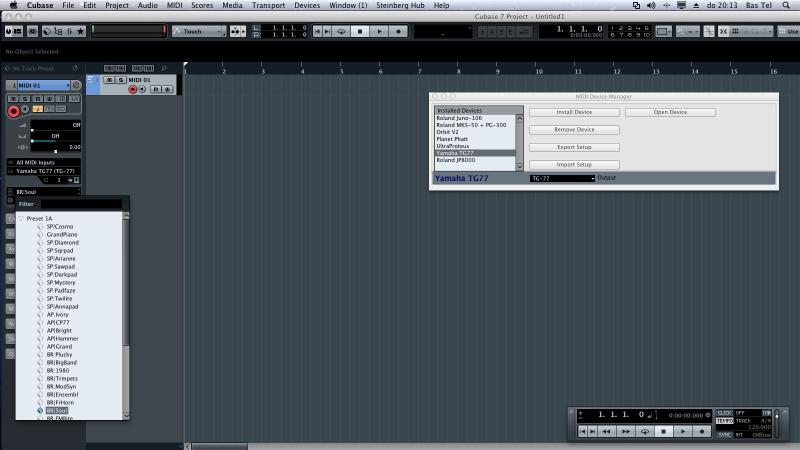Click the patch Filter input field
This screenshot has height=450, width=800.
tap(80, 204)
